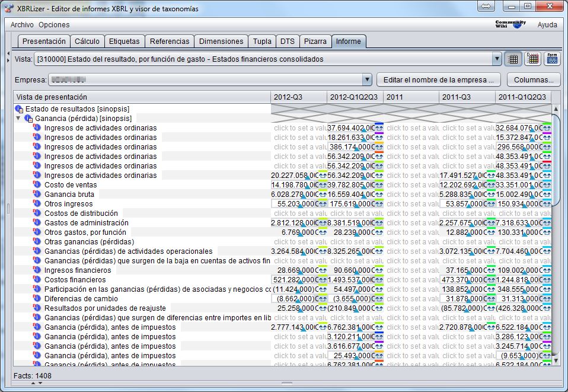Click the arrows icon in the 39.782.805 cell

pos(379,185)
